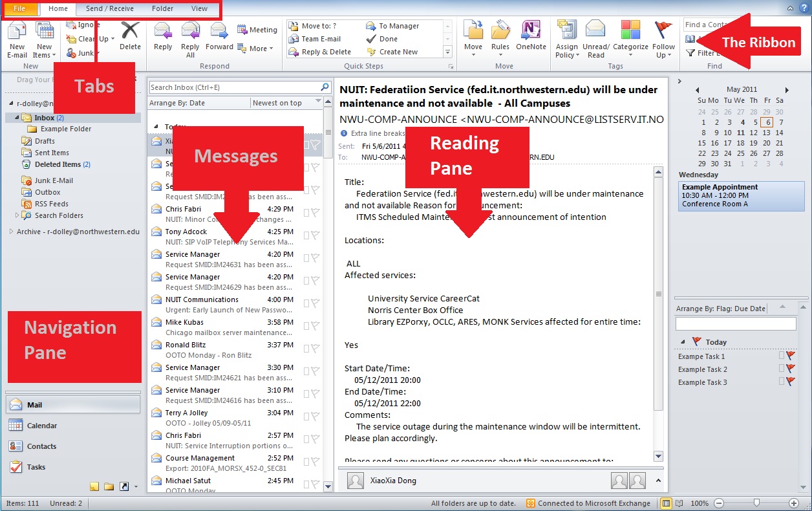The width and height of the screenshot is (812, 511).
Task: Create a Meeting from this message
Action: [257, 29]
